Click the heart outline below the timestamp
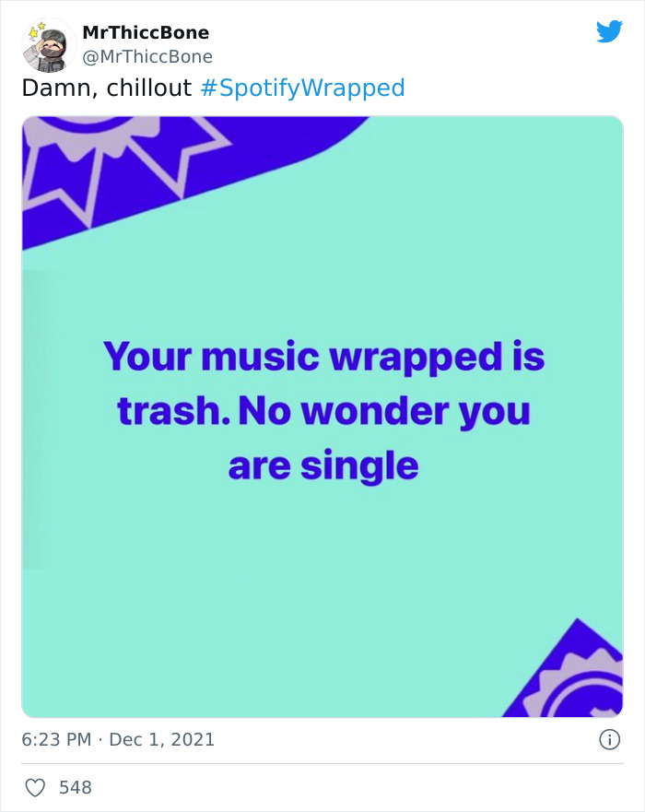Viewport: 645px width, 812px height. (36, 787)
